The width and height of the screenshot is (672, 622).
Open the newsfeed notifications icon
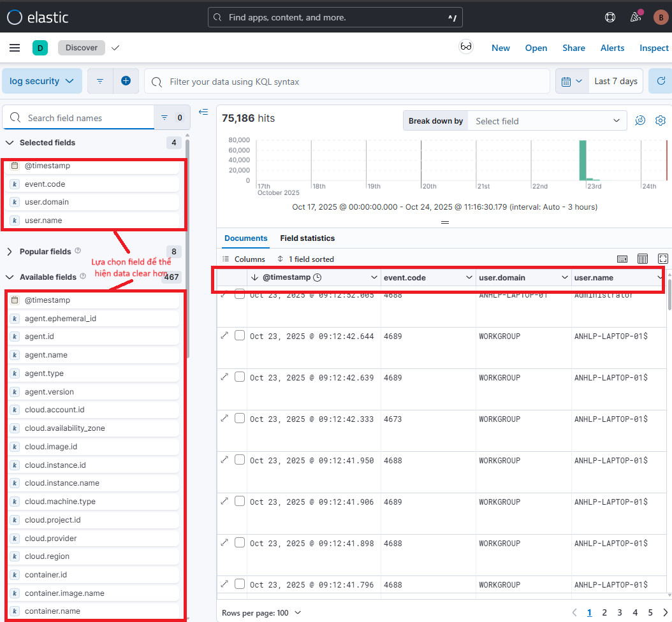(x=635, y=17)
